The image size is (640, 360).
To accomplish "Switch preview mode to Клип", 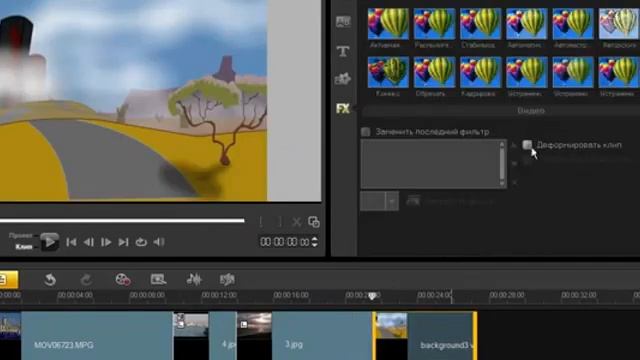I will [x=24, y=247].
